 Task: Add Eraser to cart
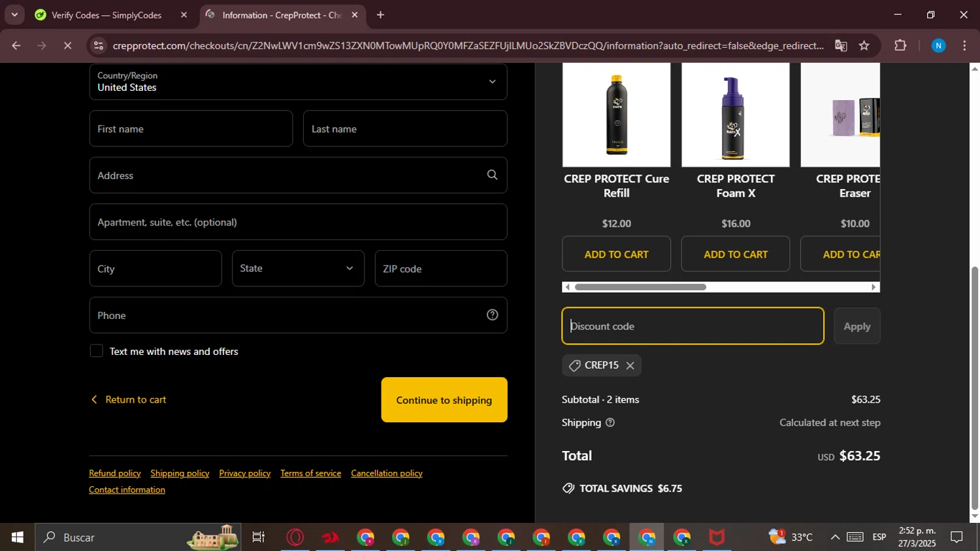841,254
